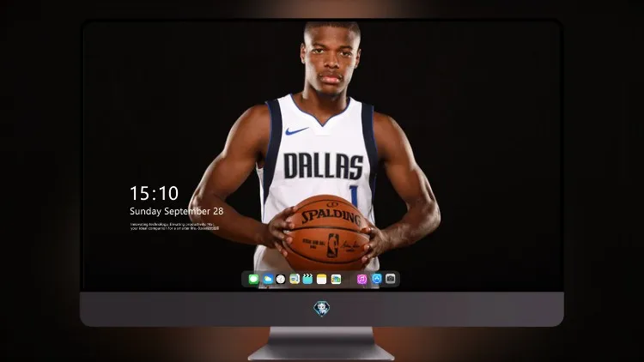Click the 15:10 clock widget
Screen dimensions: 644x362
pyautogui.click(x=154, y=193)
